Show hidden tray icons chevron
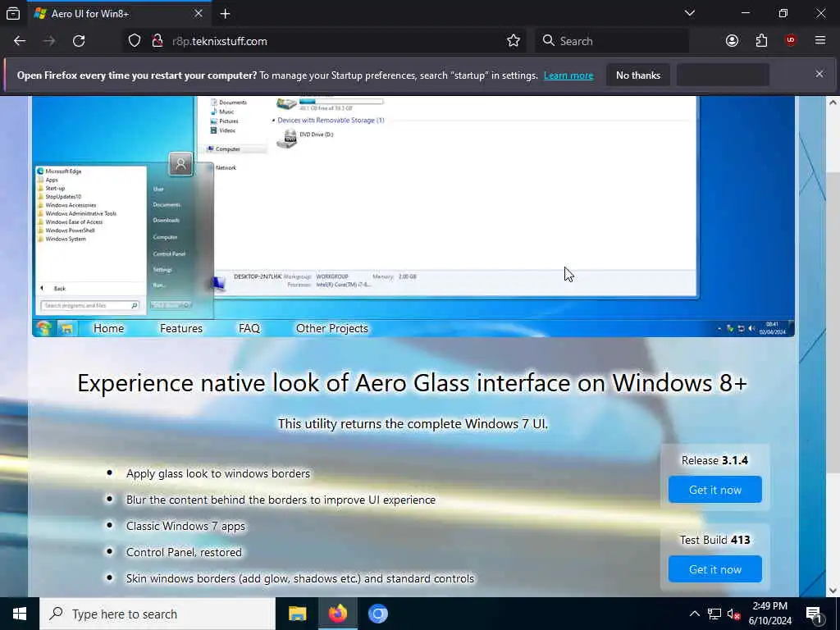Viewport: 840px width, 630px height. click(694, 614)
